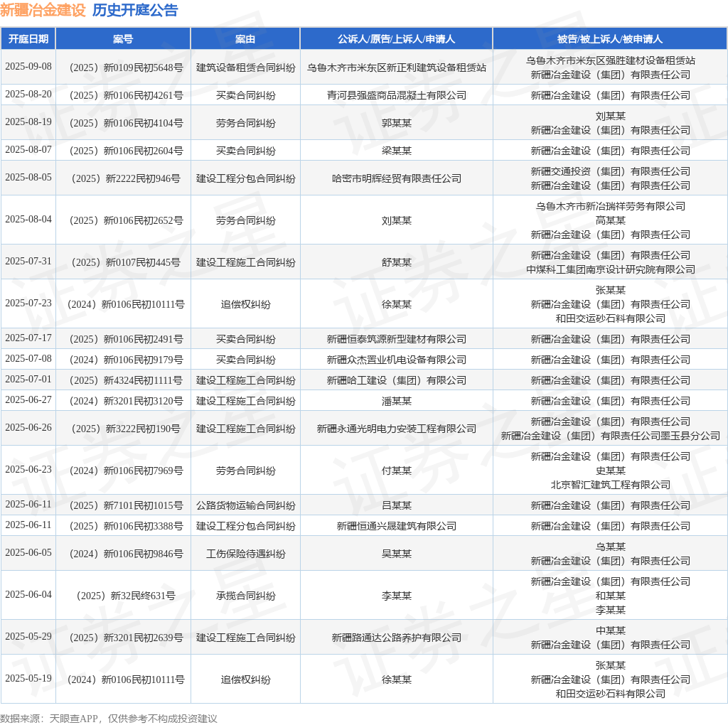Click plaintiff 吕某某
The height and width of the screenshot is (725, 728).
pyautogui.click(x=397, y=506)
